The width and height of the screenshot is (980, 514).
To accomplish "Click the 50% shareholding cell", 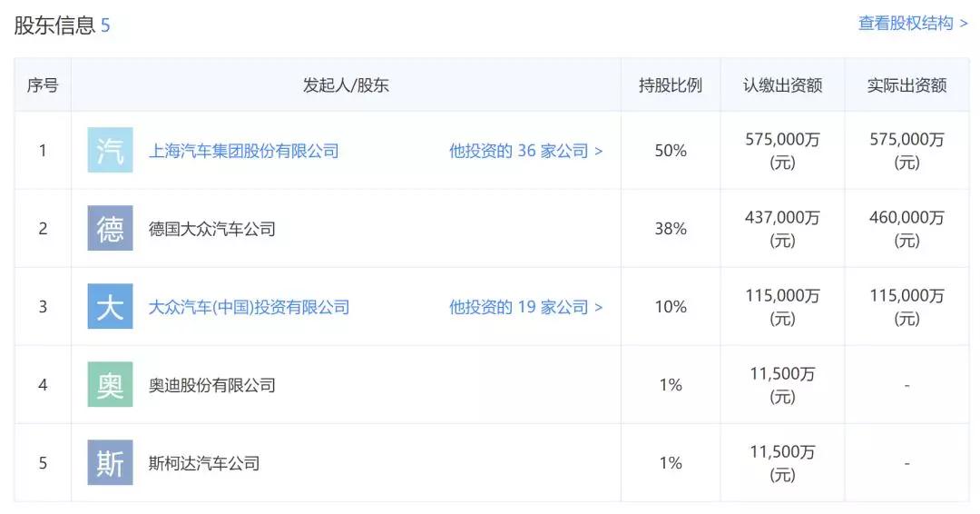I will coord(671,151).
